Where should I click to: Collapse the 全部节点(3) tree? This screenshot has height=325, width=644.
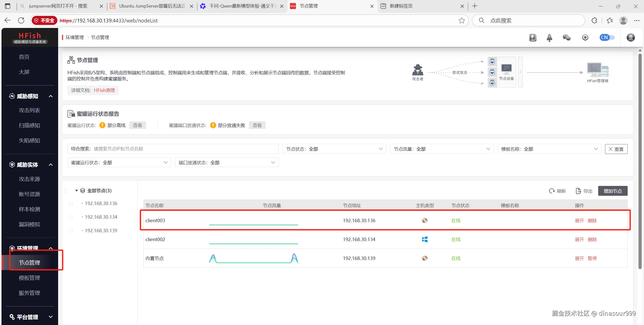click(x=77, y=191)
